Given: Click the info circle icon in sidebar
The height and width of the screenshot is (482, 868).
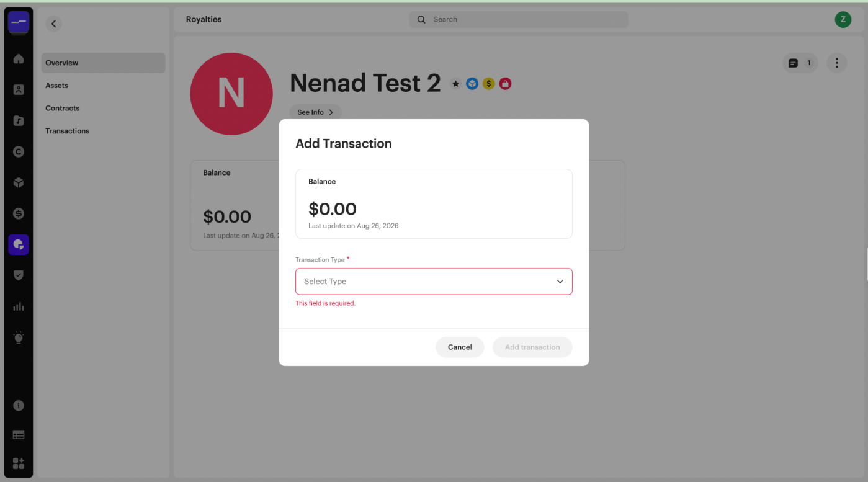Looking at the screenshot, I should point(19,406).
